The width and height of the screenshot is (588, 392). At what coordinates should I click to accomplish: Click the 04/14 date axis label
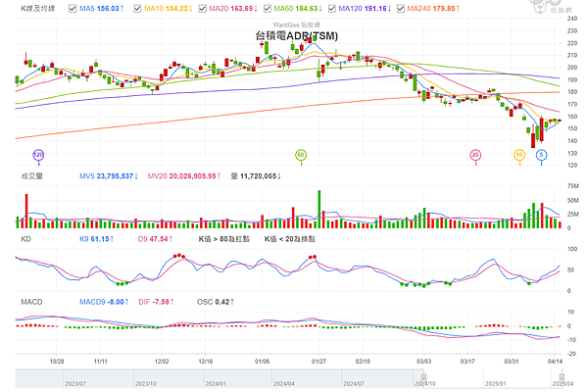pyautogui.click(x=555, y=362)
